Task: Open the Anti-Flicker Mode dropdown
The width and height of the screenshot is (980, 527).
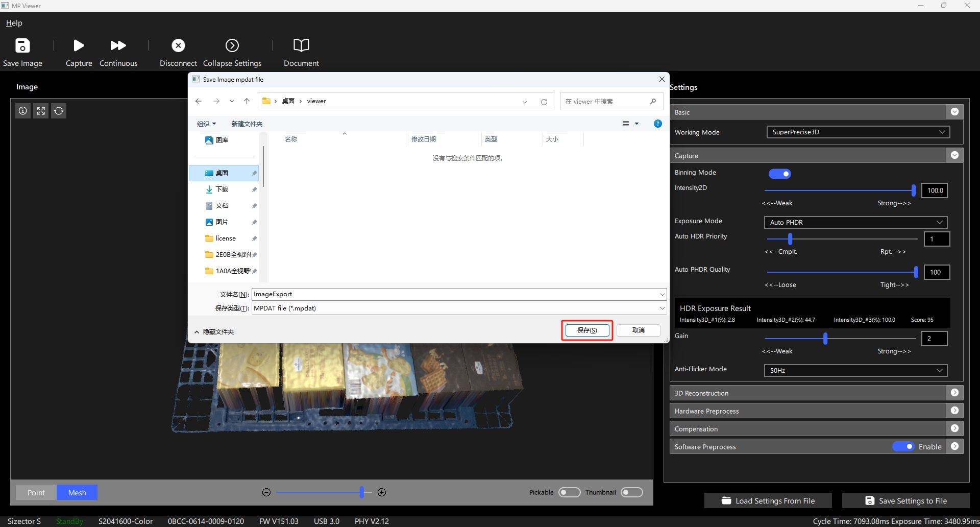Action: coord(855,371)
